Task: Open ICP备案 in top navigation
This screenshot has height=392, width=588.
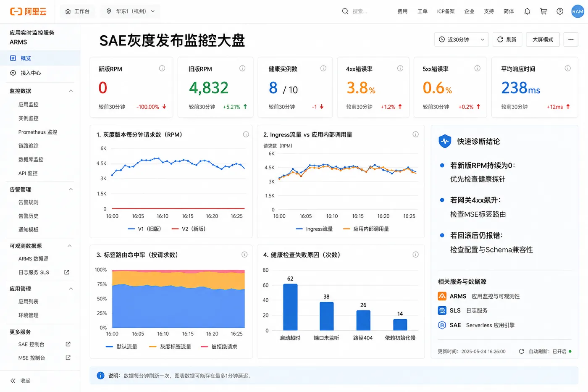Action: [x=446, y=11]
